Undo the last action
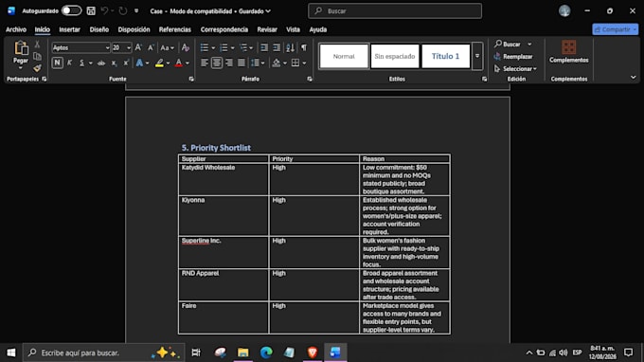644x362 pixels. [x=105, y=11]
